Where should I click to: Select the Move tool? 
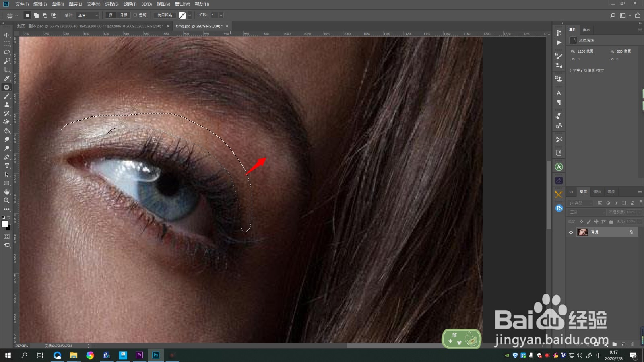7,35
